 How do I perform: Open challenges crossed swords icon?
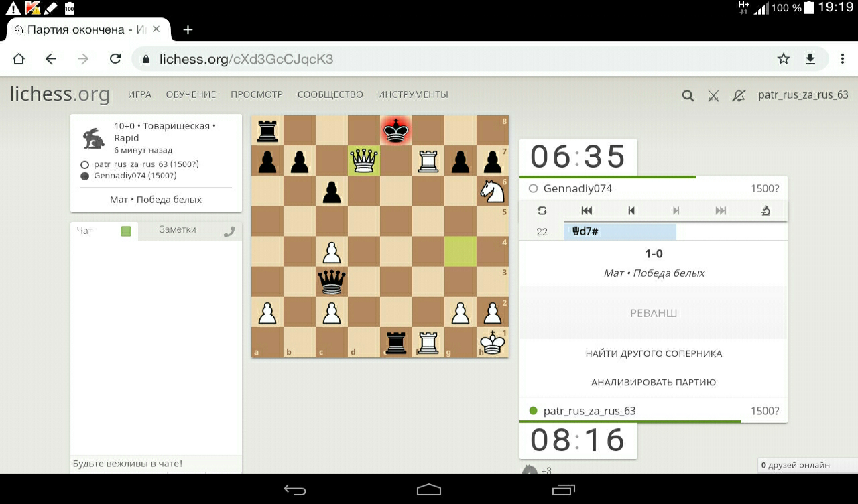[x=713, y=95]
